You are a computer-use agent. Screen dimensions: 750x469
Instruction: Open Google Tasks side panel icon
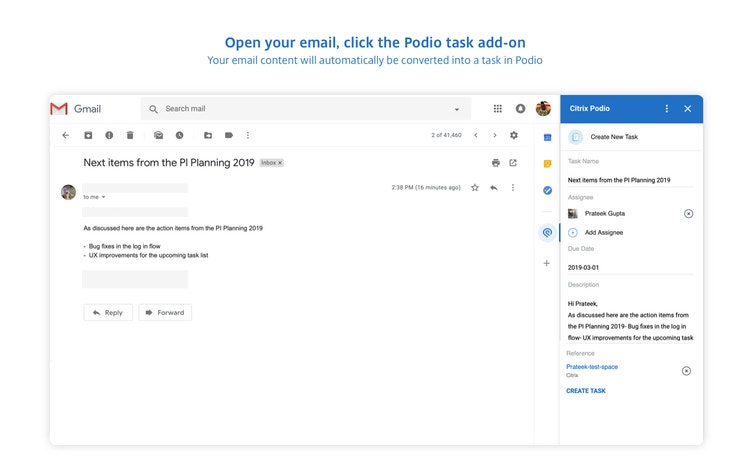click(x=547, y=190)
